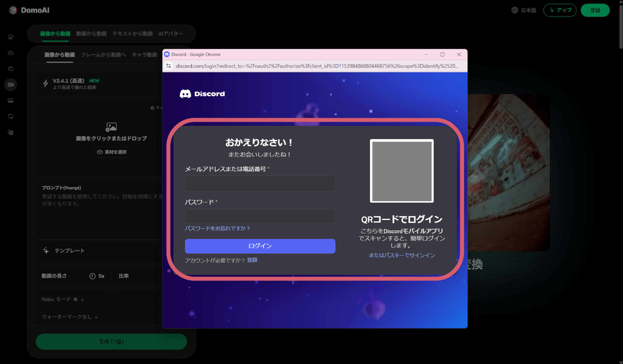Click the site info icon in address bar
The image size is (623, 364).
click(x=169, y=66)
